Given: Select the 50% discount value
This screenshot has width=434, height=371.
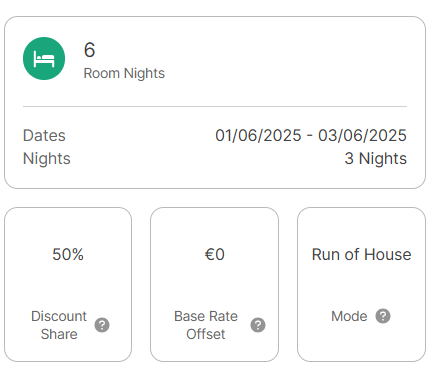Looking at the screenshot, I should (68, 255).
